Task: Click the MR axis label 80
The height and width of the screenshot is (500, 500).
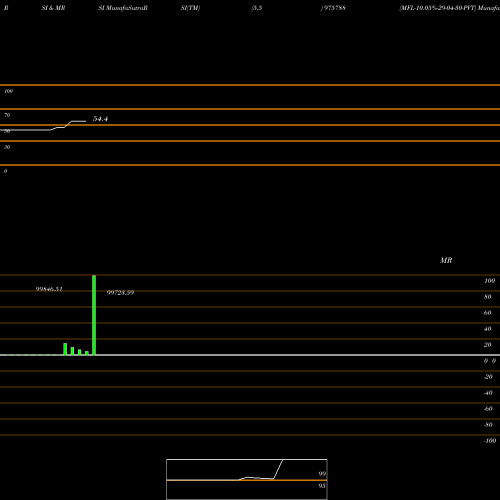Action: 488,297
